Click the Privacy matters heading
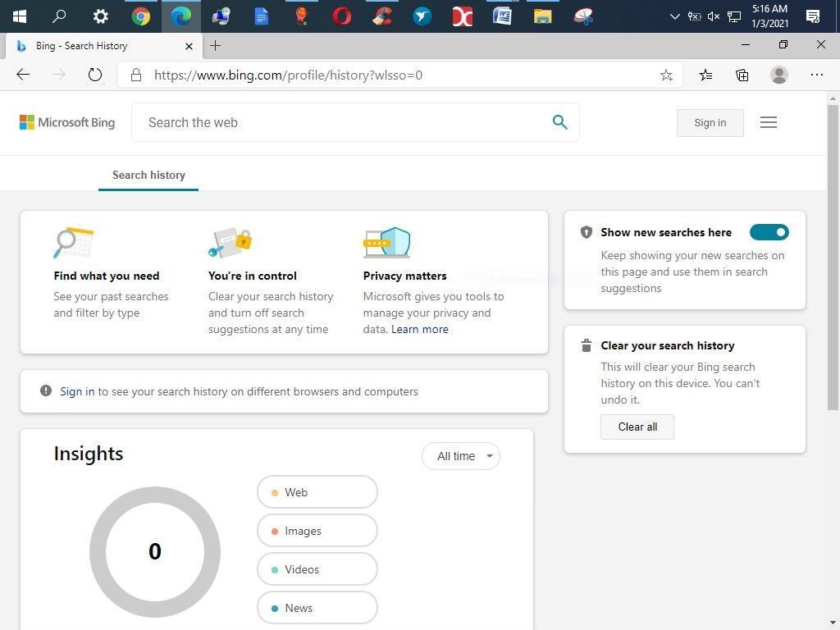This screenshot has width=840, height=630. 404,276
